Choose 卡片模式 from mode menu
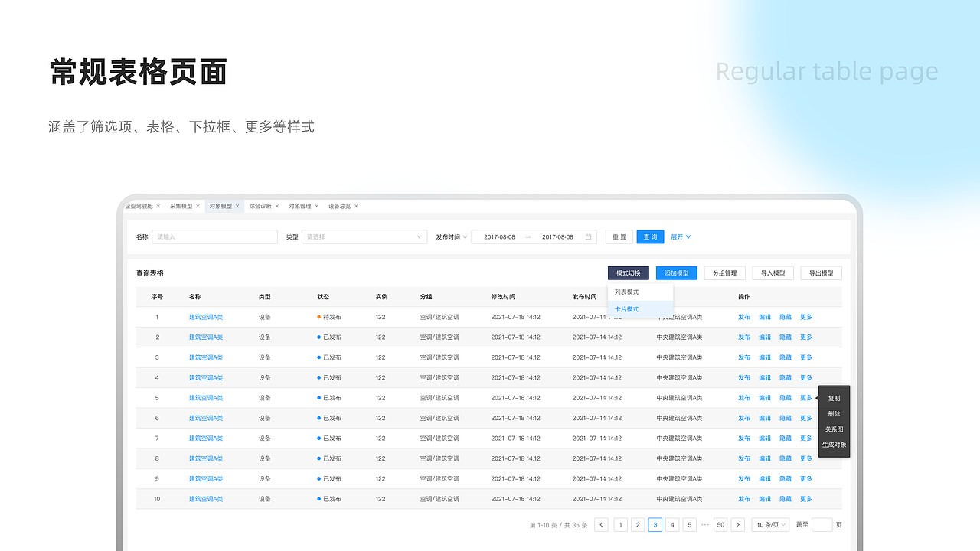 pos(640,309)
